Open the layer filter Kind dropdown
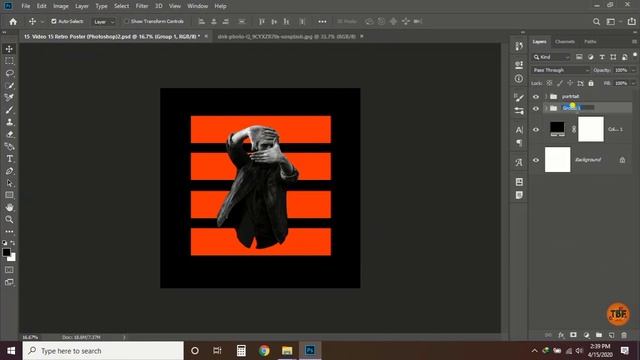The width and height of the screenshot is (640, 360). click(x=551, y=57)
